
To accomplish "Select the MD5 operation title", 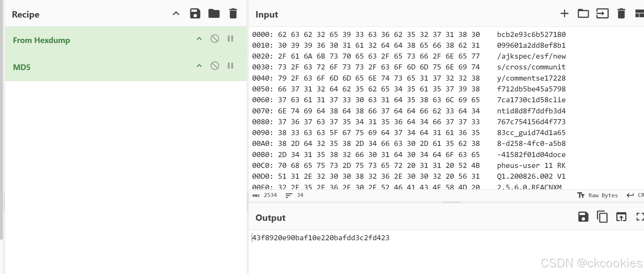I will coord(22,67).
